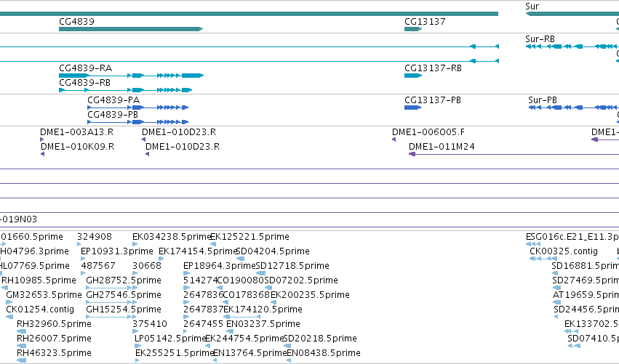
Task: Select the EN03237.5prime EST label
Action: (263, 324)
